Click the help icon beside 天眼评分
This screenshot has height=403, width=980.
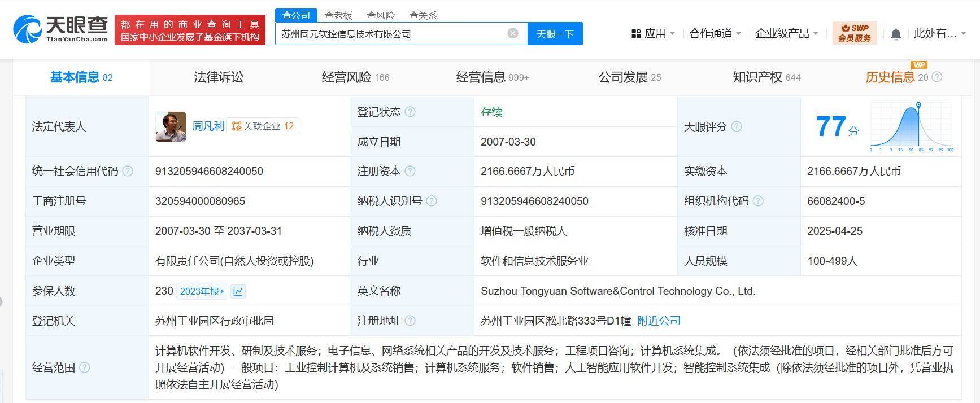(737, 126)
